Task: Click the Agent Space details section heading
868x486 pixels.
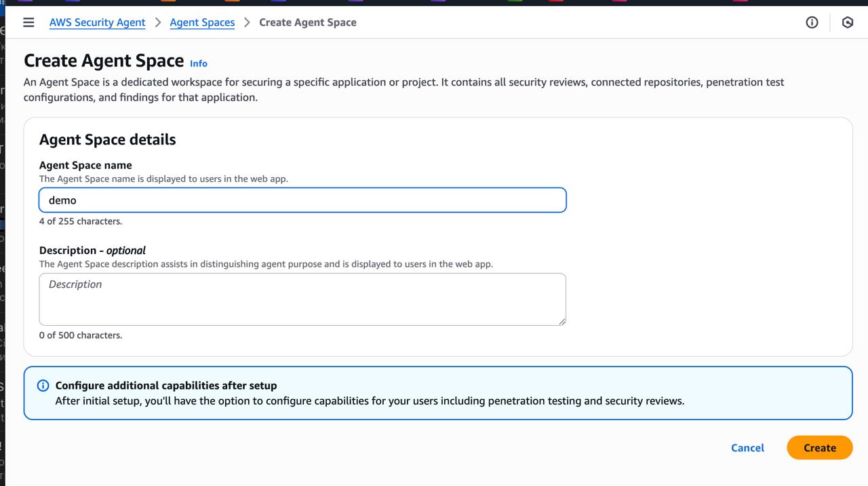Action: point(107,140)
